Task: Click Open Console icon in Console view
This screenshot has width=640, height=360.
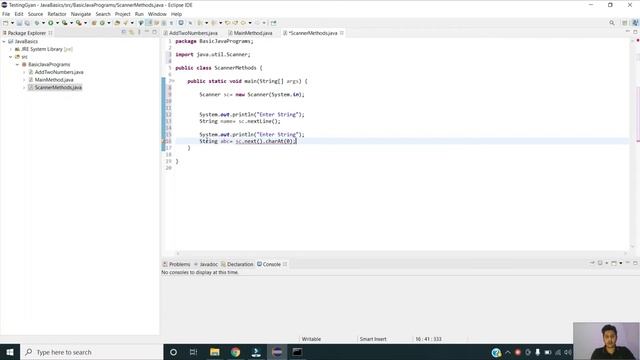Action: (x=614, y=263)
